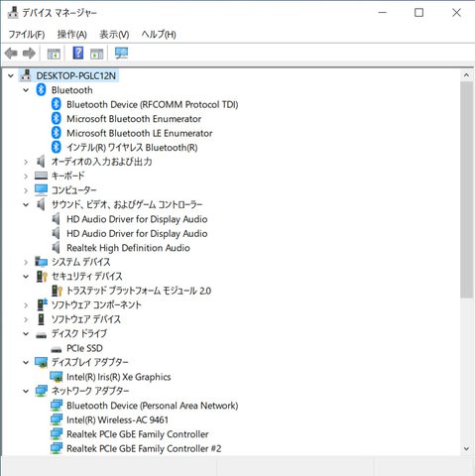Collapse the セキュリティ デバイス category
This screenshot has width=475, height=476.
pos(26,277)
